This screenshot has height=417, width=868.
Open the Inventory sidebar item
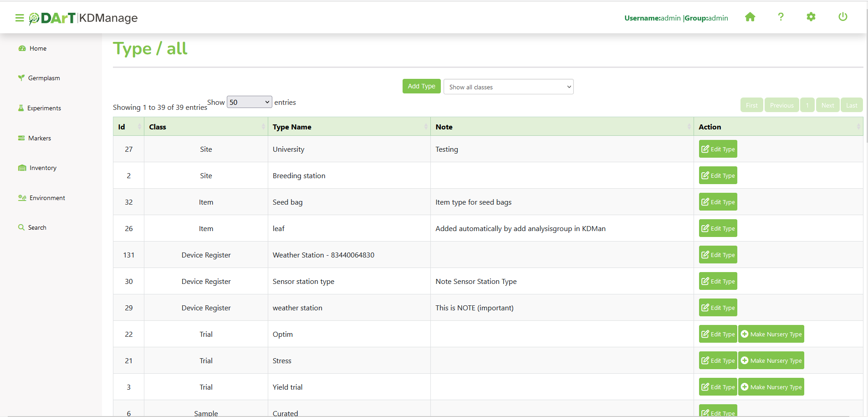[43, 168]
